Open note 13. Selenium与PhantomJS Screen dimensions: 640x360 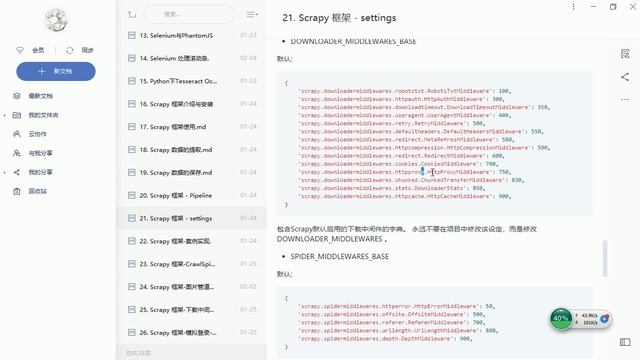[191, 36]
